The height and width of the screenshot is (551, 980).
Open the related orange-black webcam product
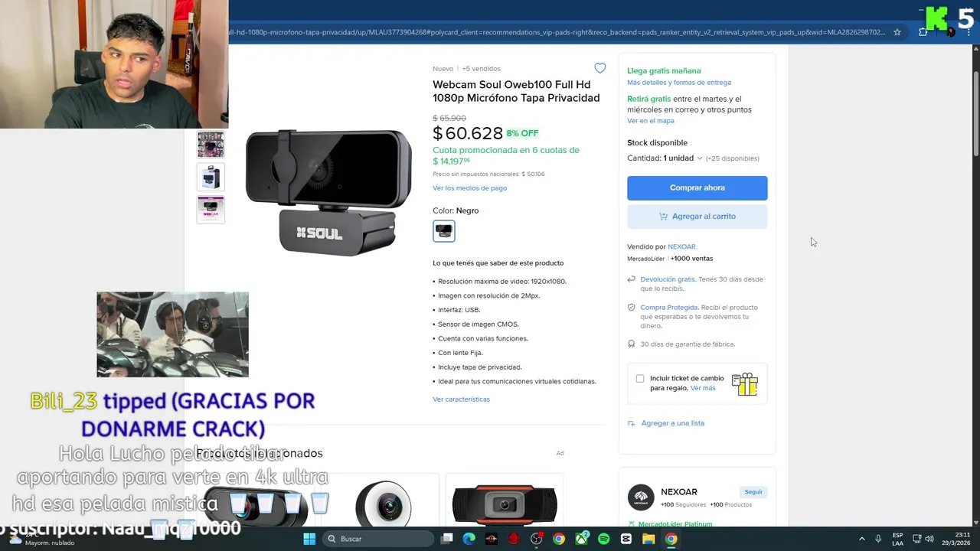tap(505, 504)
